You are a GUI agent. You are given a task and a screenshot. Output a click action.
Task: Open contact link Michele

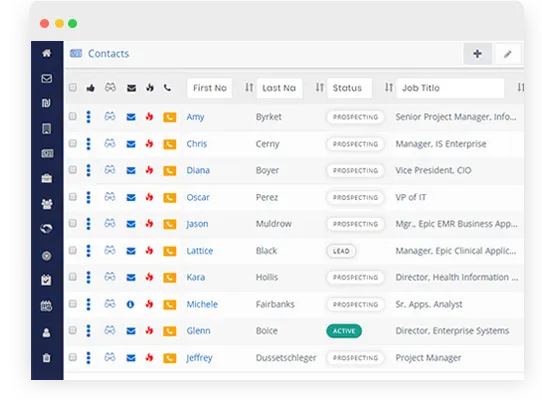pos(202,304)
